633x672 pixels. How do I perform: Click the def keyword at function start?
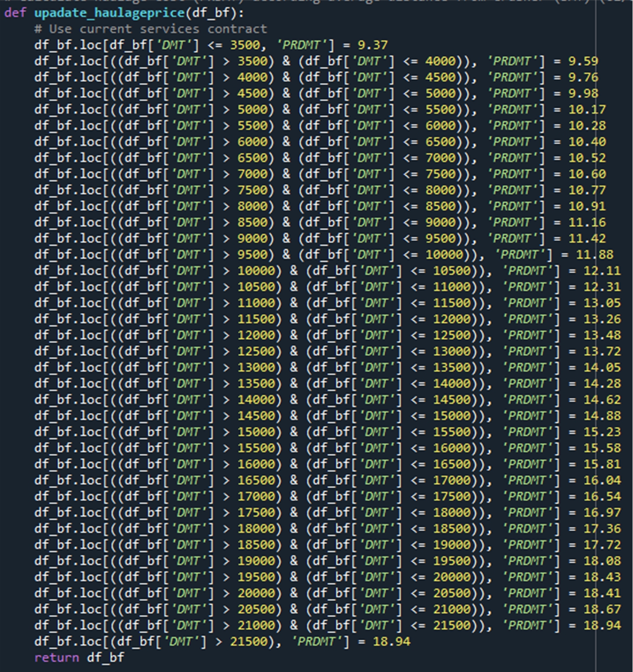click(x=15, y=13)
